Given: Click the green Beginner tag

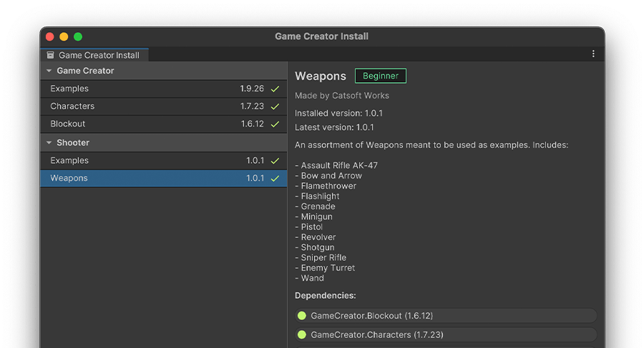Looking at the screenshot, I should (x=381, y=76).
